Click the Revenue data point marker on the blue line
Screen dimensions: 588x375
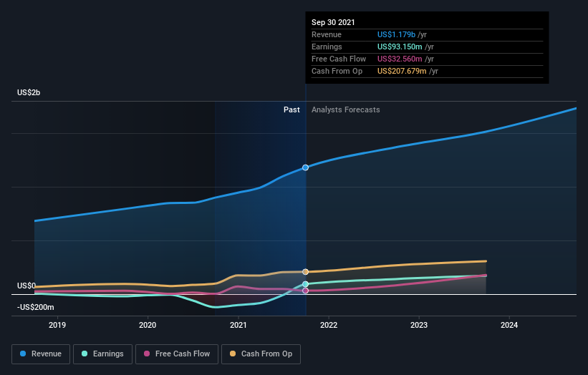pos(306,167)
